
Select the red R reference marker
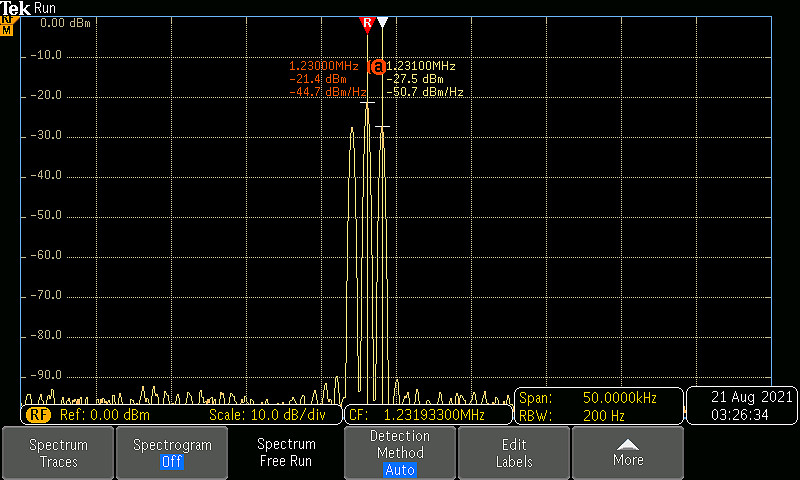click(367, 24)
